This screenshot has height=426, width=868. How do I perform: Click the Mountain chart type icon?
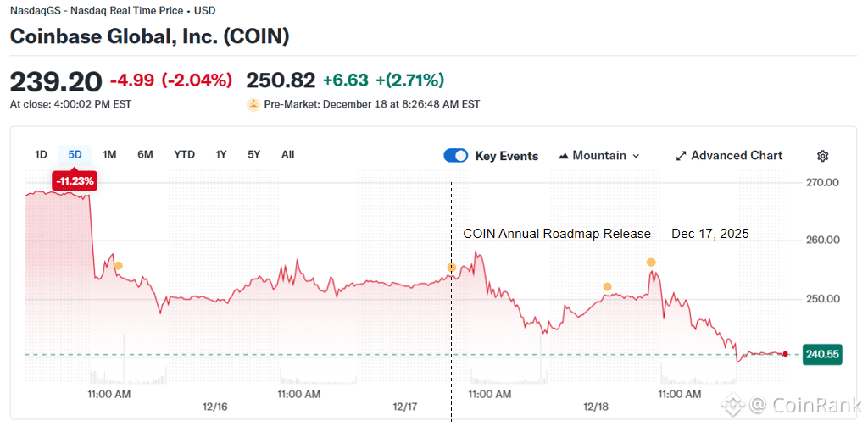[x=564, y=156]
